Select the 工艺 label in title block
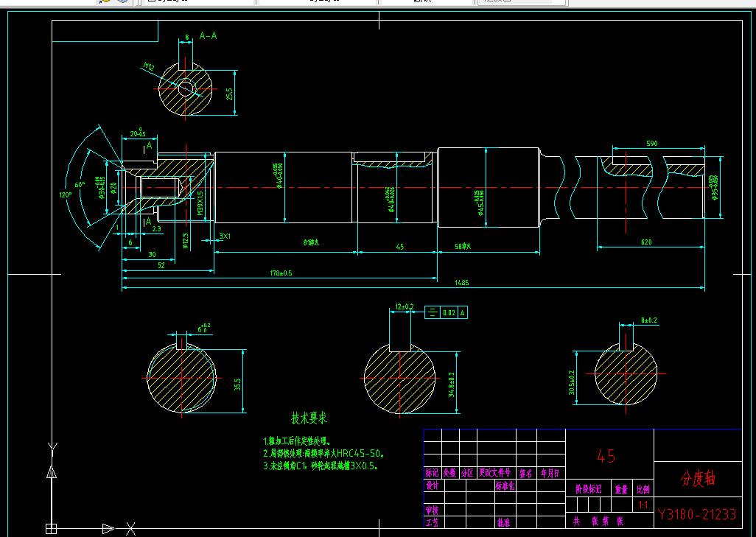Image resolution: width=756 pixels, height=537 pixels. [433, 522]
